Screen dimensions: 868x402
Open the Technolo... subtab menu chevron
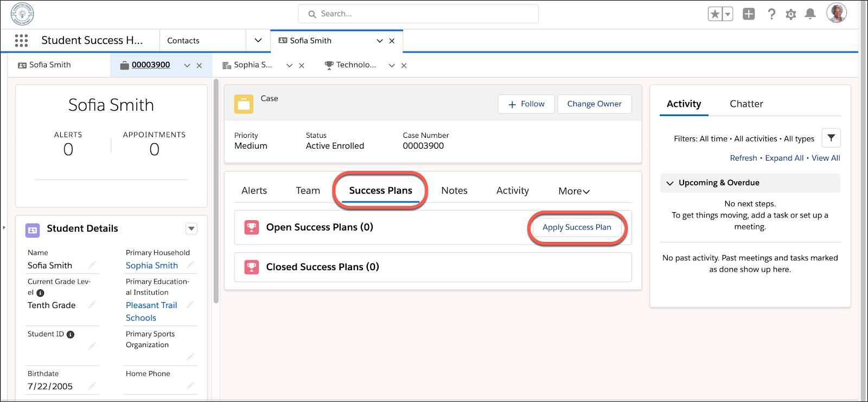[x=392, y=66]
